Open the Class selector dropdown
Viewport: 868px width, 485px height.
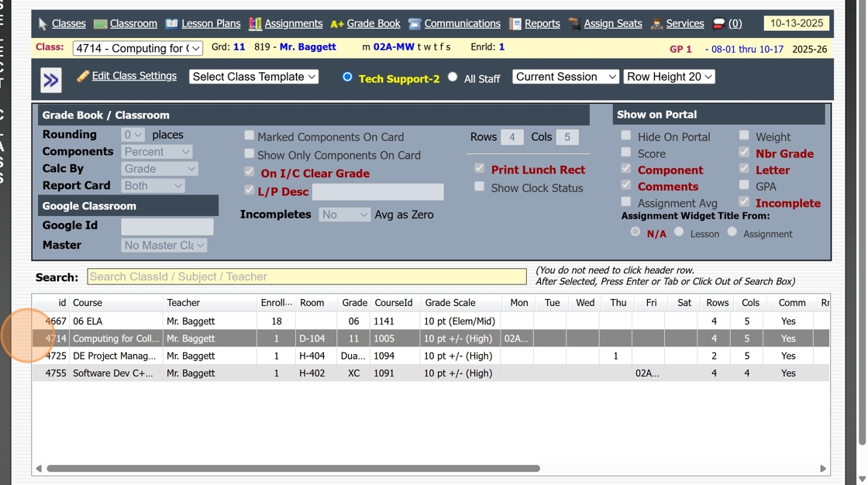(138, 48)
